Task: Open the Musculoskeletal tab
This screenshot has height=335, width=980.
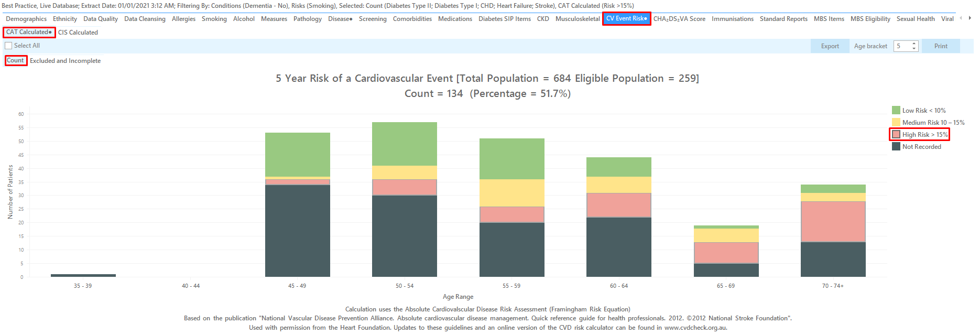Action: pos(578,19)
